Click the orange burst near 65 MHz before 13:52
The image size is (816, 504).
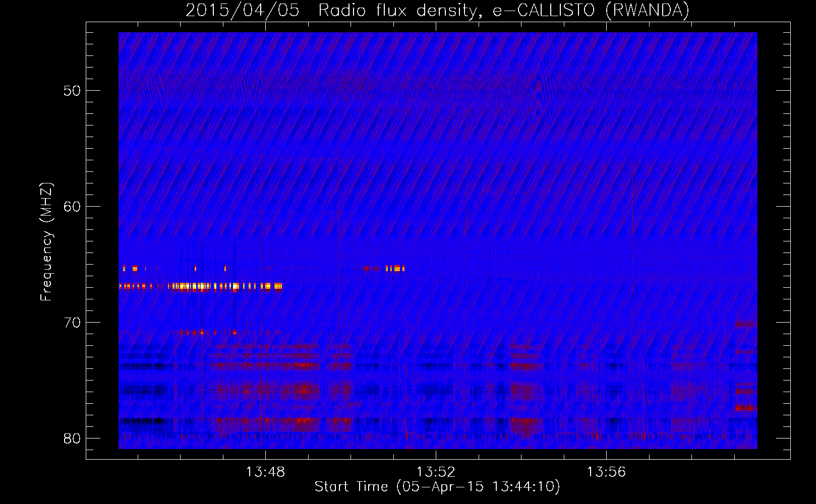[395, 269]
